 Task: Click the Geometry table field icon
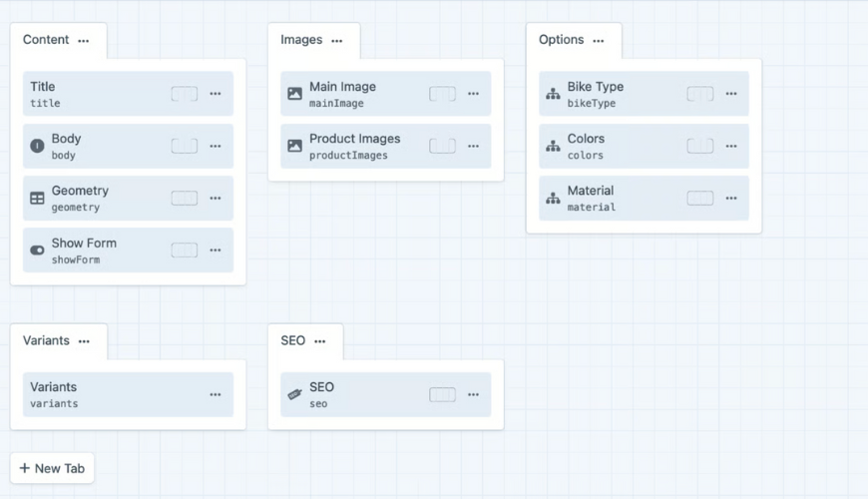tap(37, 198)
